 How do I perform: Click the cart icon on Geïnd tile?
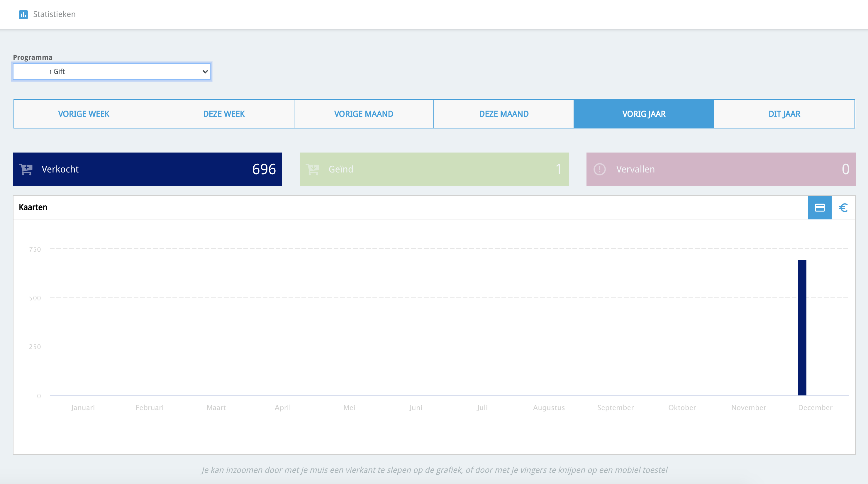click(x=313, y=169)
